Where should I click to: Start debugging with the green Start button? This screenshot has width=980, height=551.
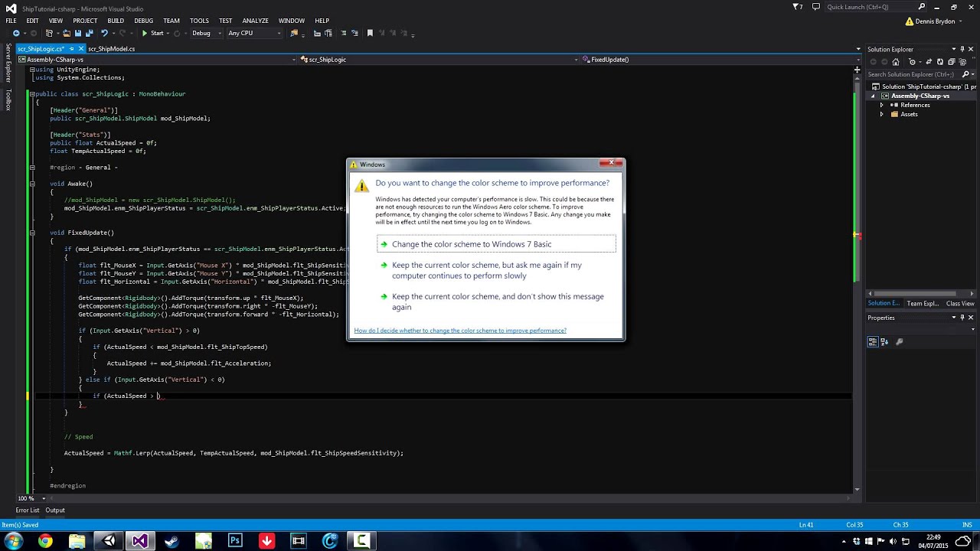pos(152,33)
